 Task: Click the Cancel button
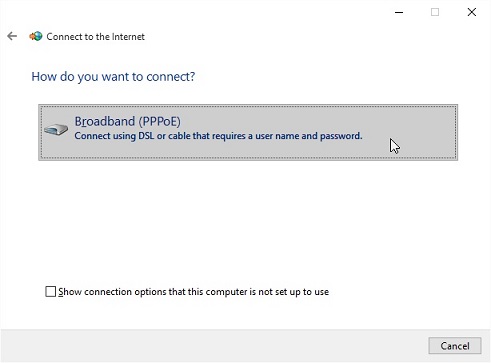tap(455, 346)
